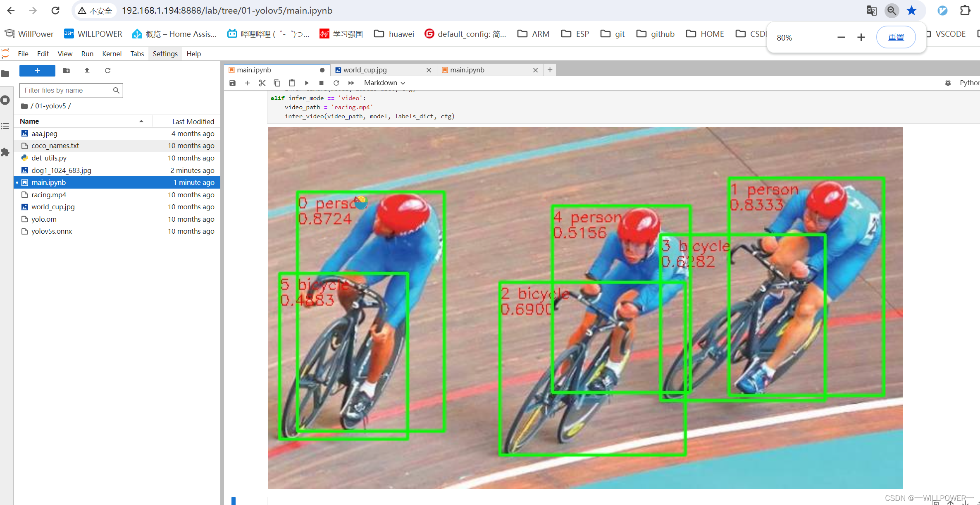Reload the page with the refresh icon
The width and height of the screenshot is (980, 505).
click(x=55, y=10)
